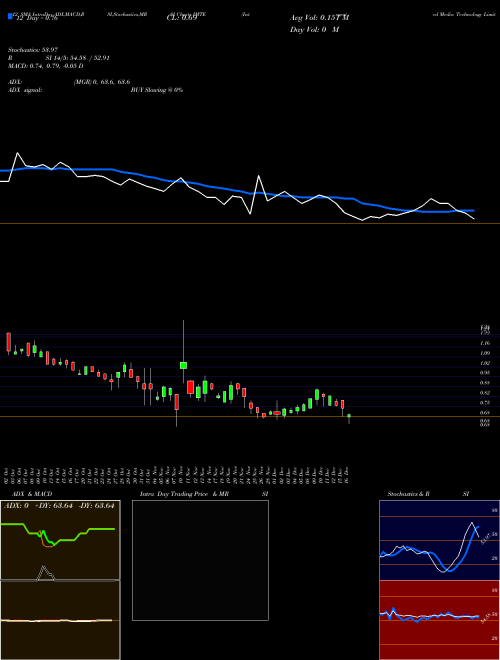The width and height of the screenshot is (500, 660).
Task: Click the '1.16' price axis label
Action: 485,343
